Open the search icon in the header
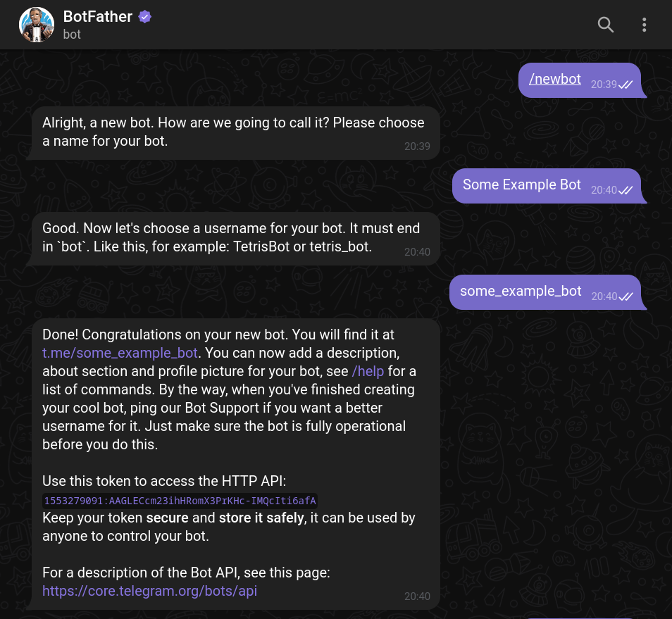The width and height of the screenshot is (672, 619). point(605,25)
